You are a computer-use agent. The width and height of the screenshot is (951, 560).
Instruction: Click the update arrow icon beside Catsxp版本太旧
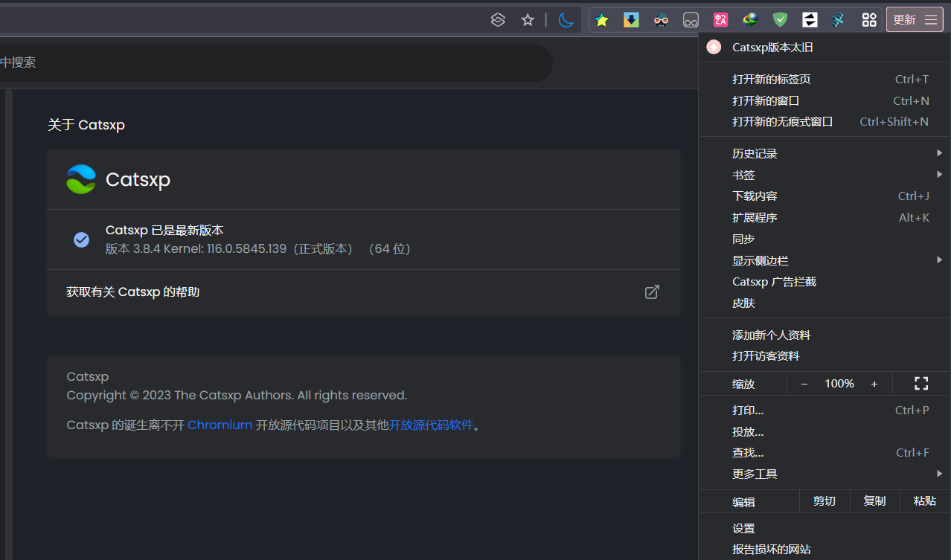(x=714, y=47)
